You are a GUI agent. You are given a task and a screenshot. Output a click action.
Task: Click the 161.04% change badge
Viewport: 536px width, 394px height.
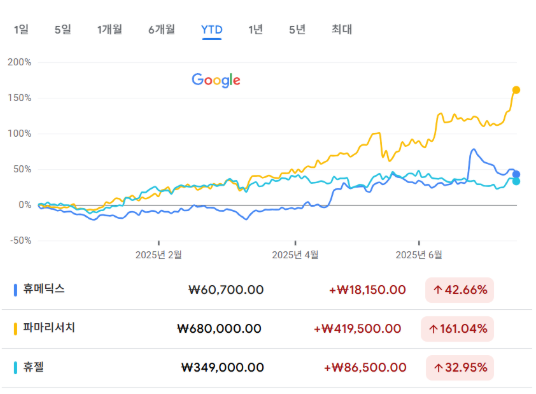pyautogui.click(x=457, y=329)
